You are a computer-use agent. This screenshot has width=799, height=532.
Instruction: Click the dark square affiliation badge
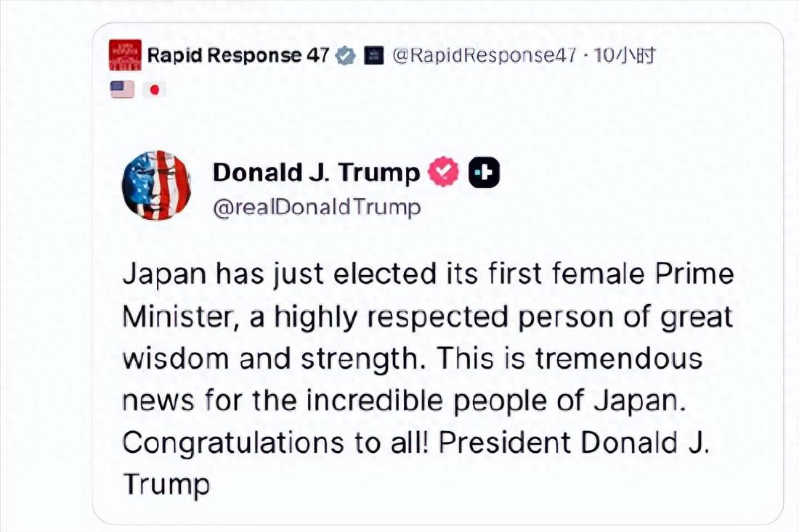[x=373, y=55]
